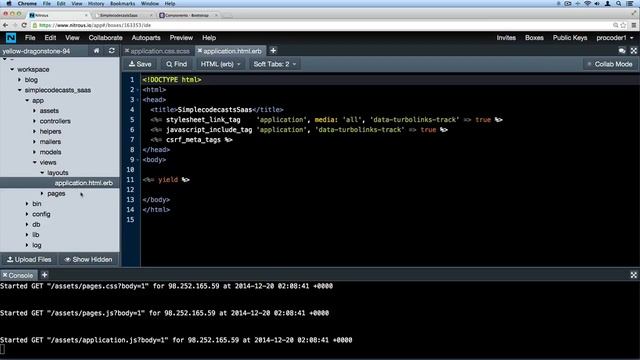Open the Apple menu
The image size is (640, 360).
(8, 4)
